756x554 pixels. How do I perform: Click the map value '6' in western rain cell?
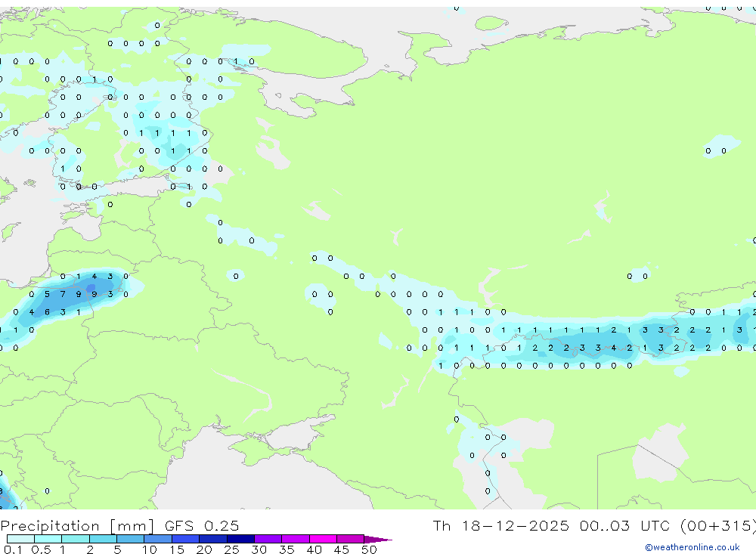pos(47,312)
